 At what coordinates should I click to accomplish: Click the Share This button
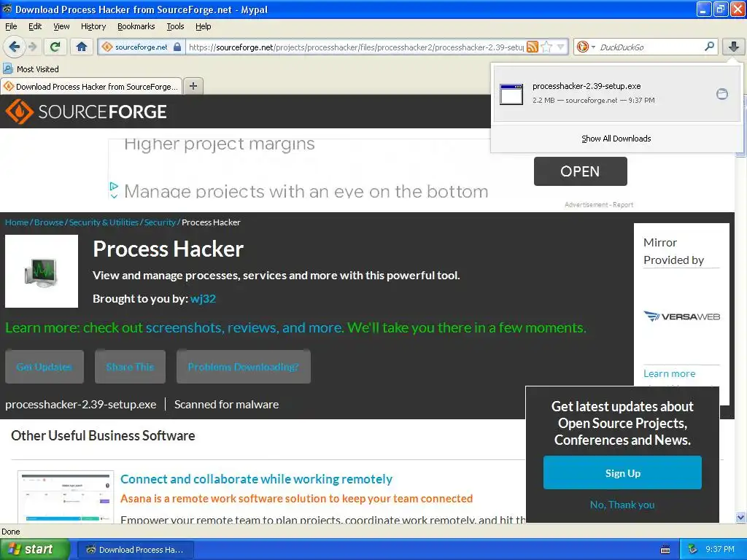pos(130,367)
